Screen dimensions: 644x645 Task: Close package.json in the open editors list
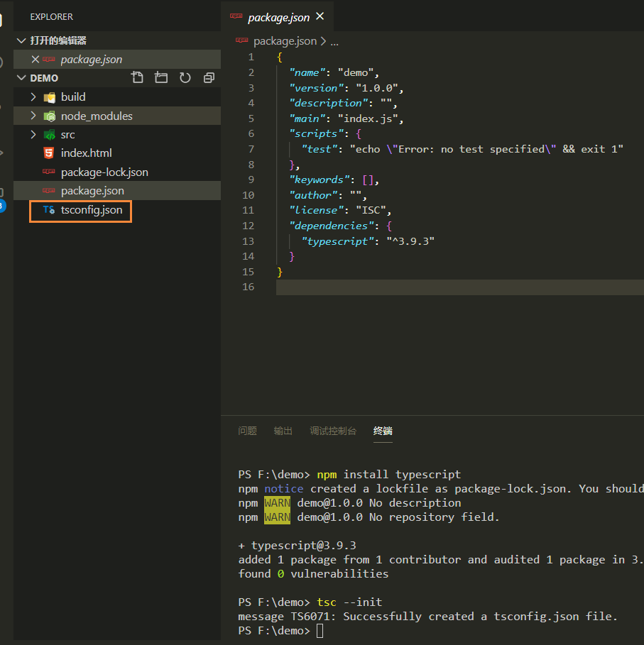click(36, 59)
